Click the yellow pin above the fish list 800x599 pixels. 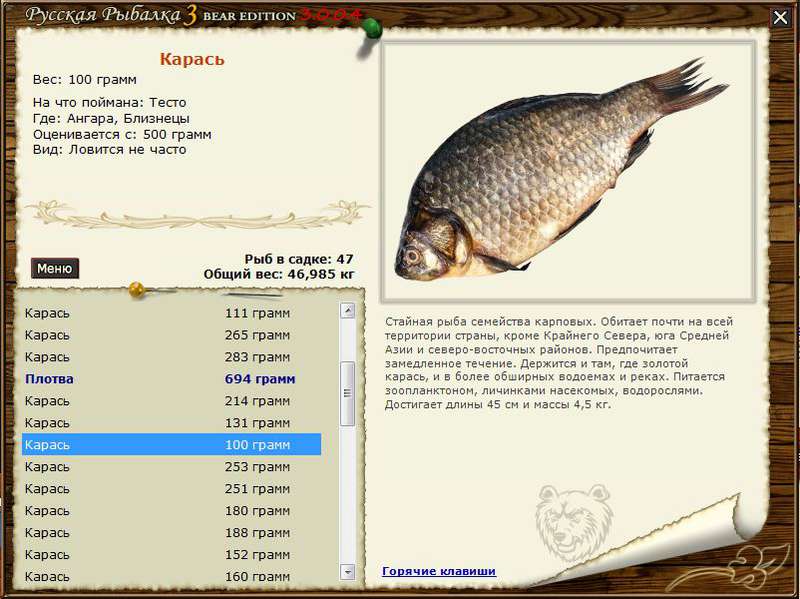click(x=137, y=291)
